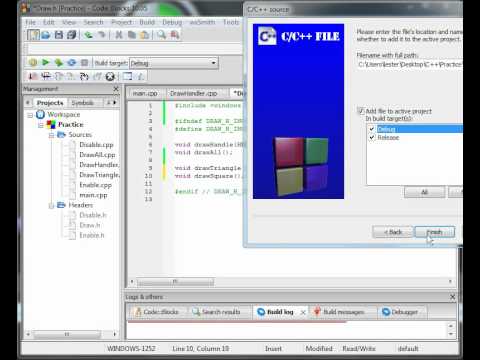This screenshot has height=360, width=480.
Task: Close the Logs & others panel
Action: pyautogui.click(x=452, y=297)
